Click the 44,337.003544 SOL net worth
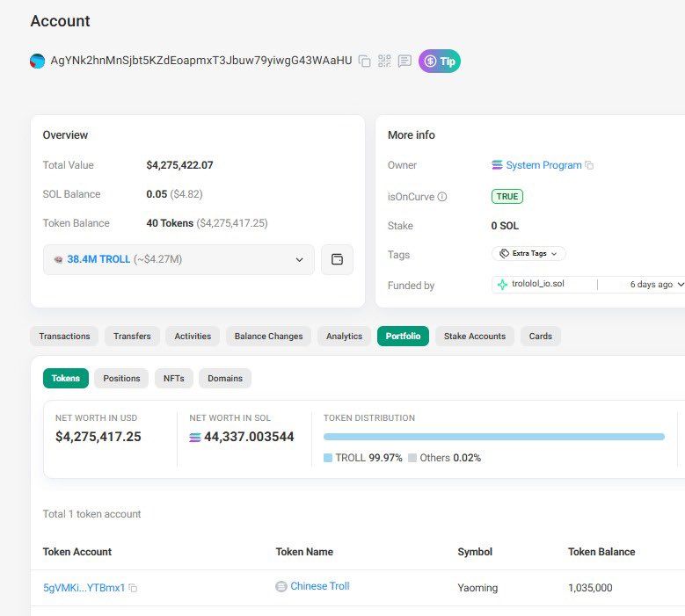685x616 pixels. point(249,437)
